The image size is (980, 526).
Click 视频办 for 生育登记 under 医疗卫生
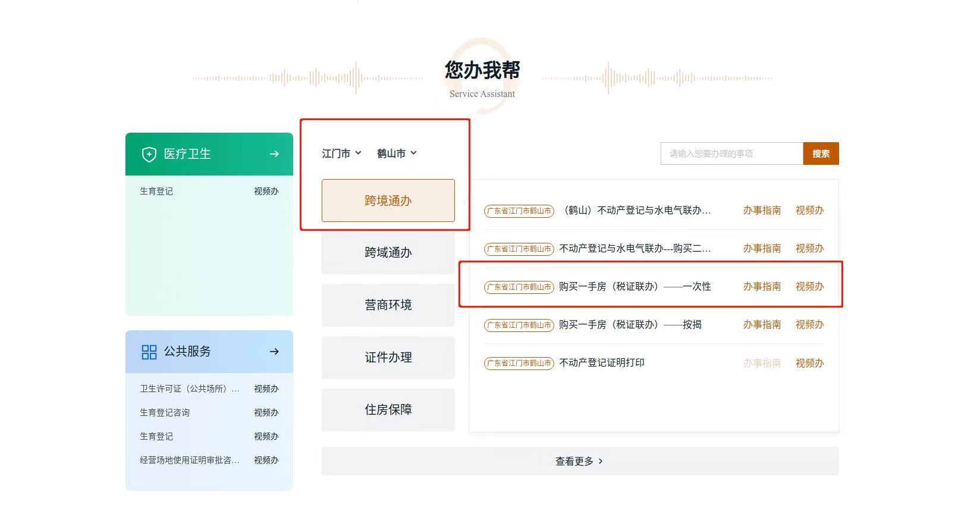point(266,191)
